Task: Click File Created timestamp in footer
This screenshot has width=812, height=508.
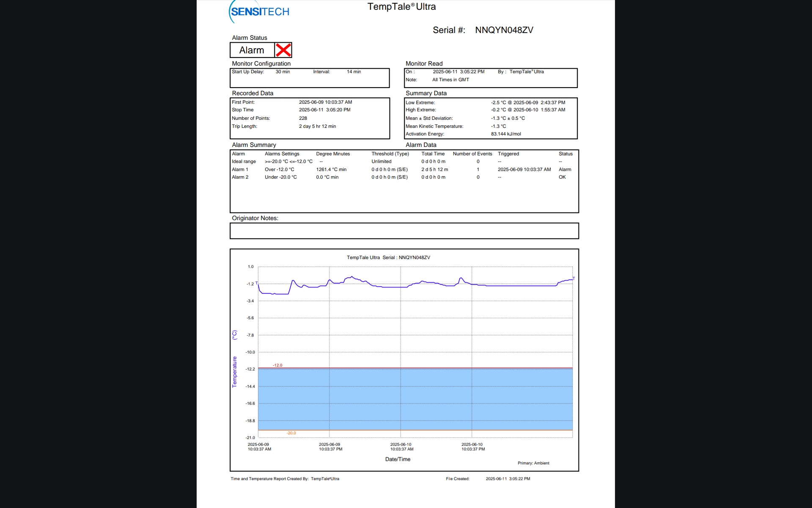Action: point(508,479)
